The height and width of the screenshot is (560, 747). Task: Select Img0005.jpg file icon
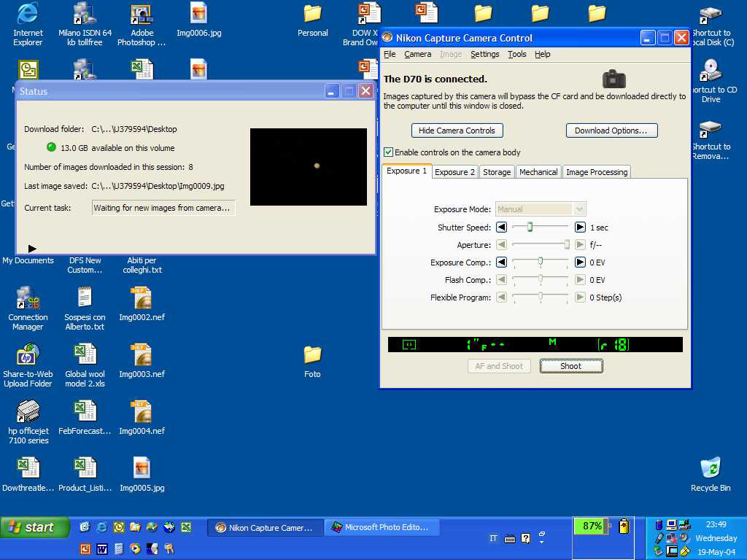tap(142, 474)
